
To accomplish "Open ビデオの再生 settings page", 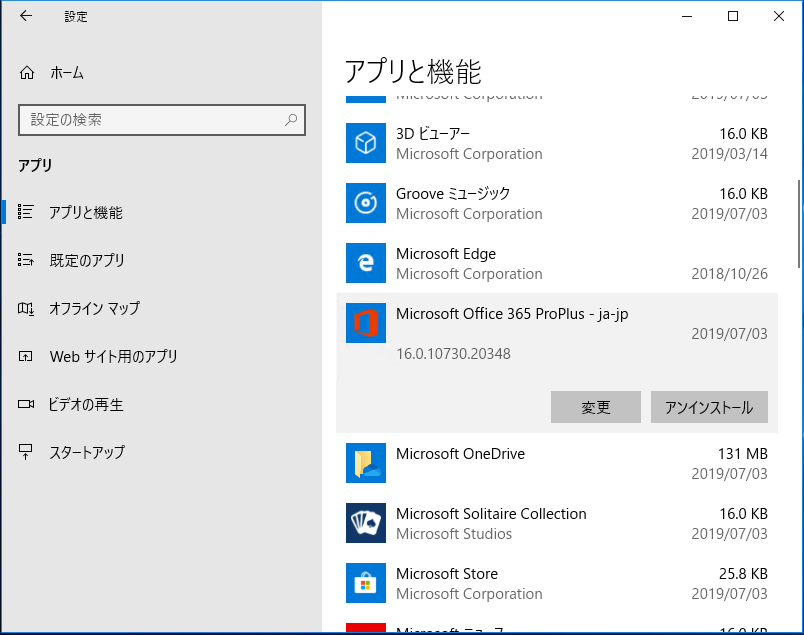I will tap(86, 405).
